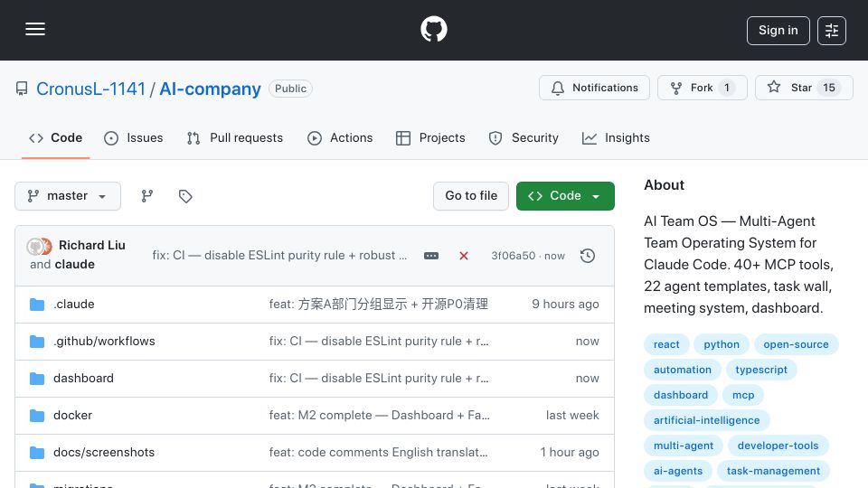Open the commit authors' avatars
This screenshot has height=488, width=868.
pyautogui.click(x=39, y=246)
